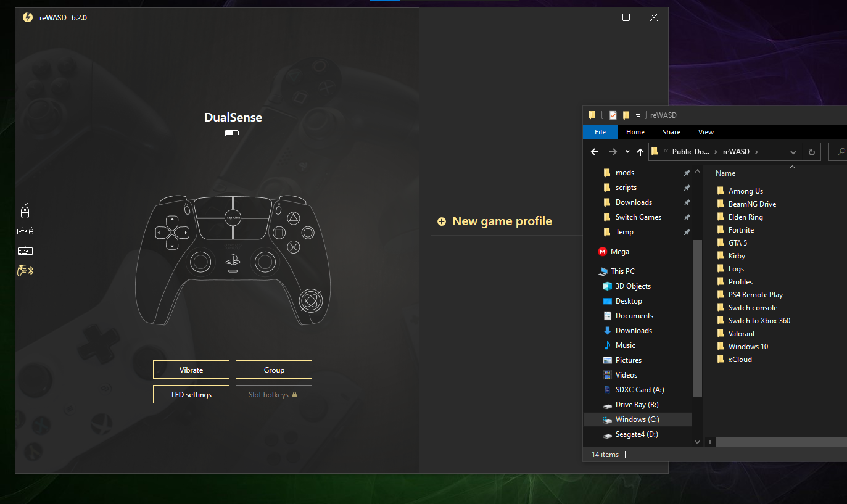Open the Share ribbon tab
847x504 pixels.
coord(671,132)
